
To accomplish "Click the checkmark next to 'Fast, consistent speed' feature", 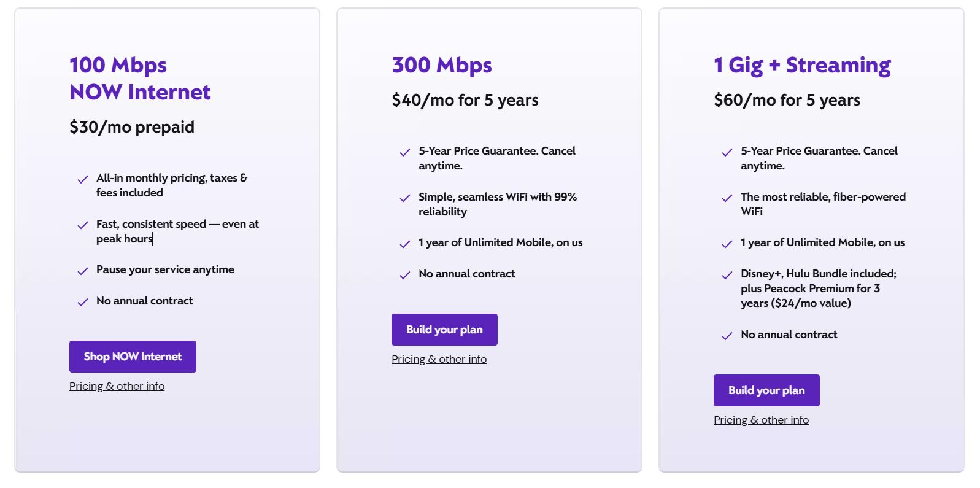I will [83, 225].
